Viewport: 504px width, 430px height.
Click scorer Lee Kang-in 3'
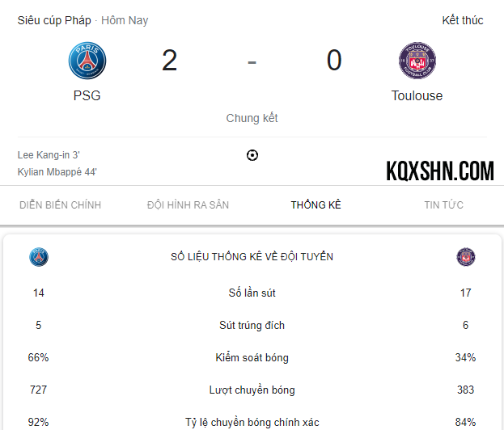point(49,155)
